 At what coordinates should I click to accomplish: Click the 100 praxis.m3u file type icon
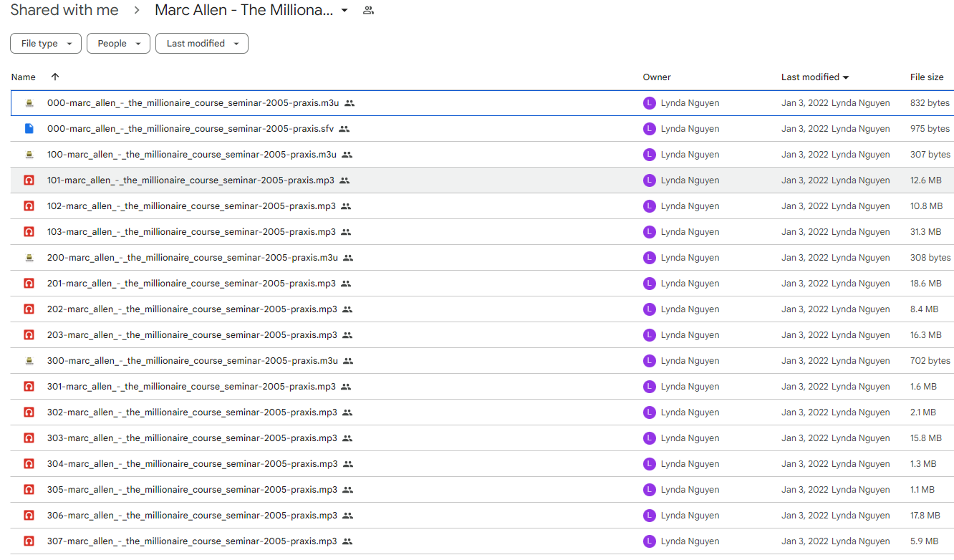point(29,155)
